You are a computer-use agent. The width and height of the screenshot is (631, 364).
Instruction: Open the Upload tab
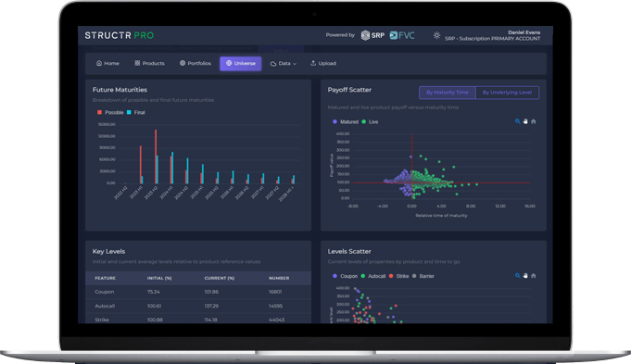point(323,64)
